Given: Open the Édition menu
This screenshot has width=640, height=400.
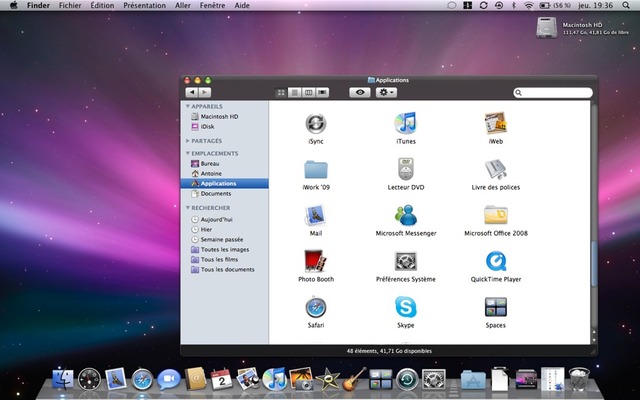Looking at the screenshot, I should pyautogui.click(x=102, y=5).
